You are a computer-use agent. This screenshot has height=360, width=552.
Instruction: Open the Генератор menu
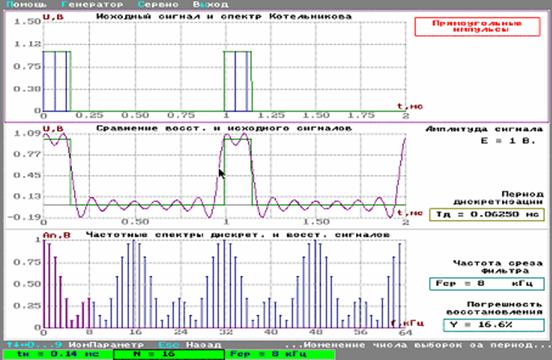tap(92, 5)
